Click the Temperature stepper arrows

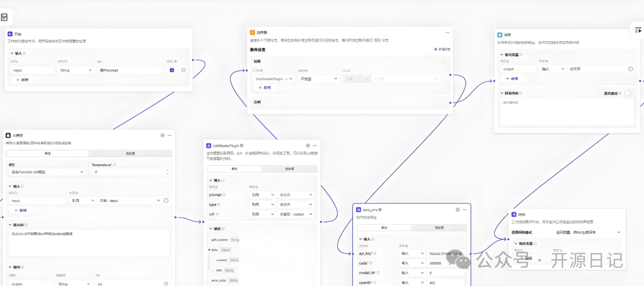pyautogui.click(x=167, y=172)
